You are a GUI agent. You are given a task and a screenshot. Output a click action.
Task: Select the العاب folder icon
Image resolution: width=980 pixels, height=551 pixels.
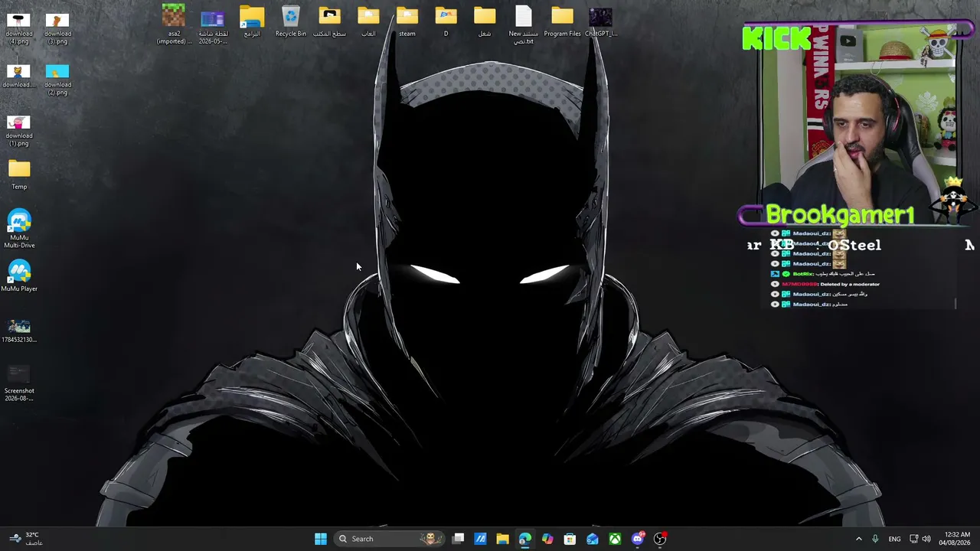coord(368,21)
